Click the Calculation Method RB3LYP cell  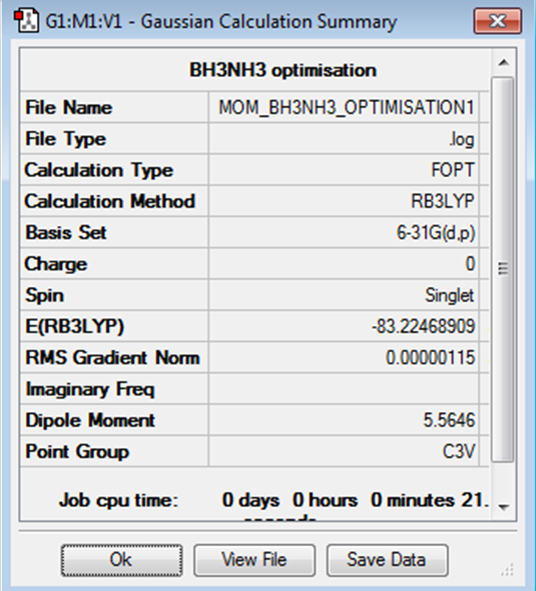click(343, 201)
